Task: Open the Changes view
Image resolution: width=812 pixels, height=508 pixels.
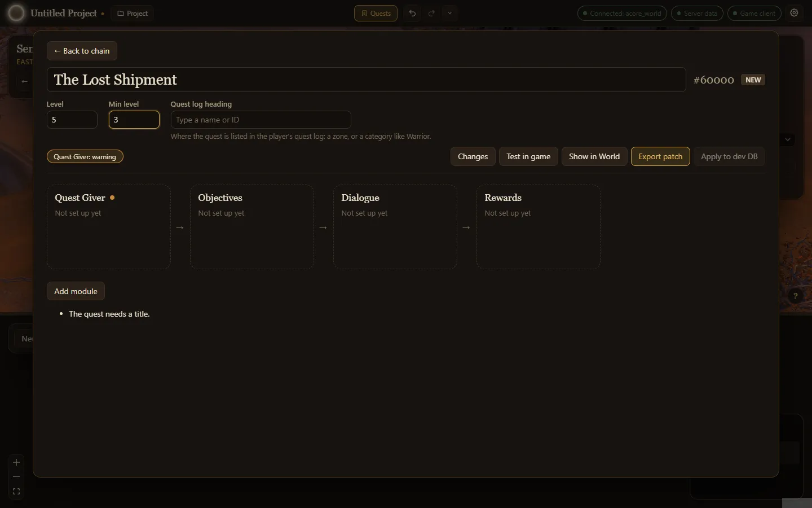Action: [x=473, y=156]
